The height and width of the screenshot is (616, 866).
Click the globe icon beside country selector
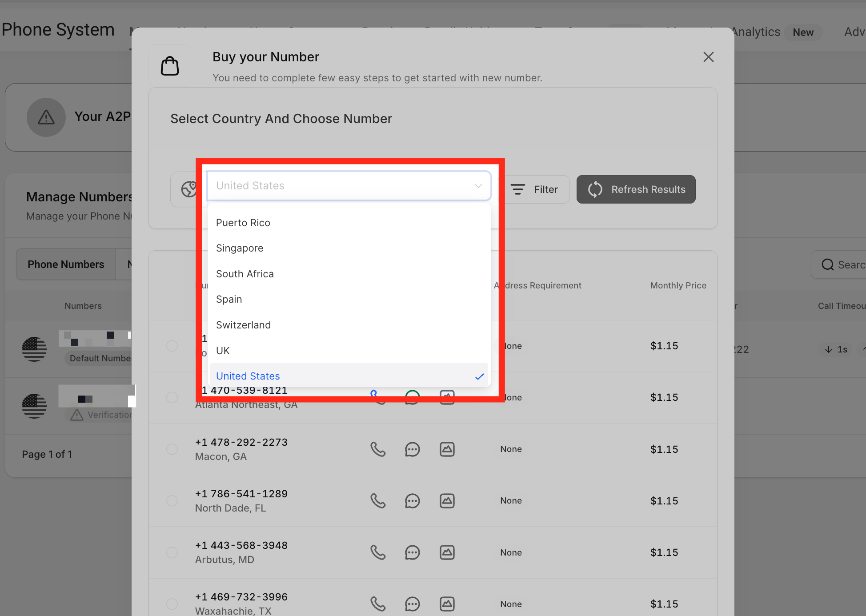tap(189, 189)
